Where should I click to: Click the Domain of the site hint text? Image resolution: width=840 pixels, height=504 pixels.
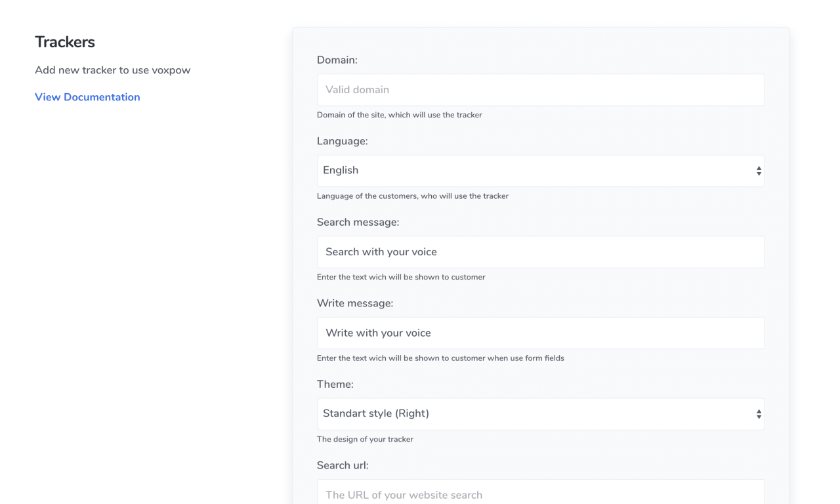[x=399, y=115]
